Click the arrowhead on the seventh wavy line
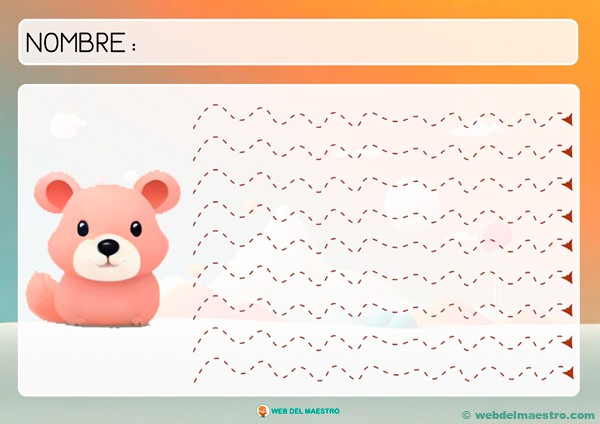600x424 pixels. (x=567, y=309)
